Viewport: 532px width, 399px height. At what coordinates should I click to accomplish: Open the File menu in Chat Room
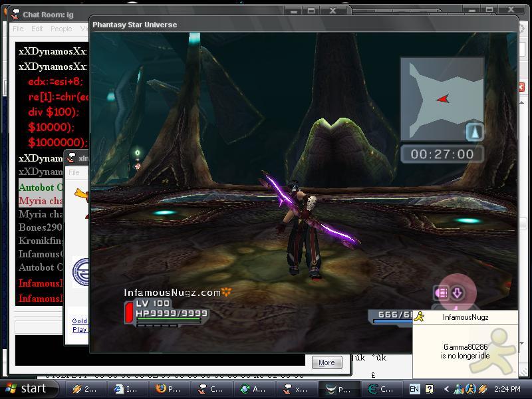click(18, 29)
